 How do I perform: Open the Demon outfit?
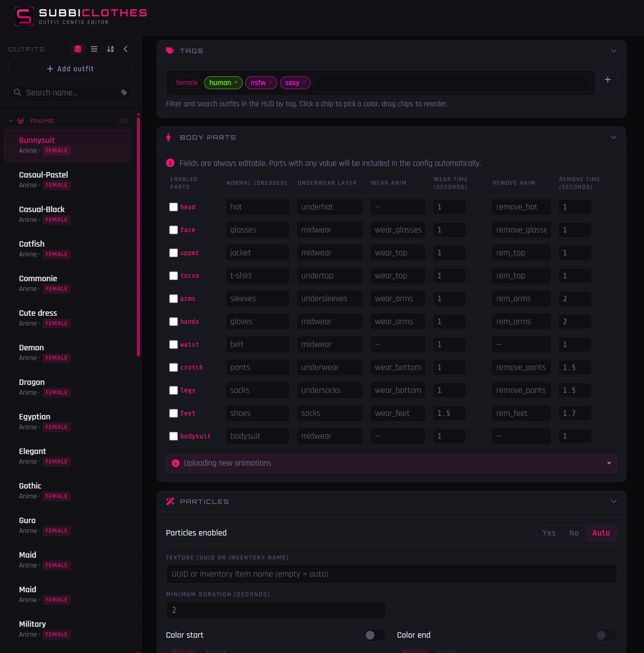[68, 353]
